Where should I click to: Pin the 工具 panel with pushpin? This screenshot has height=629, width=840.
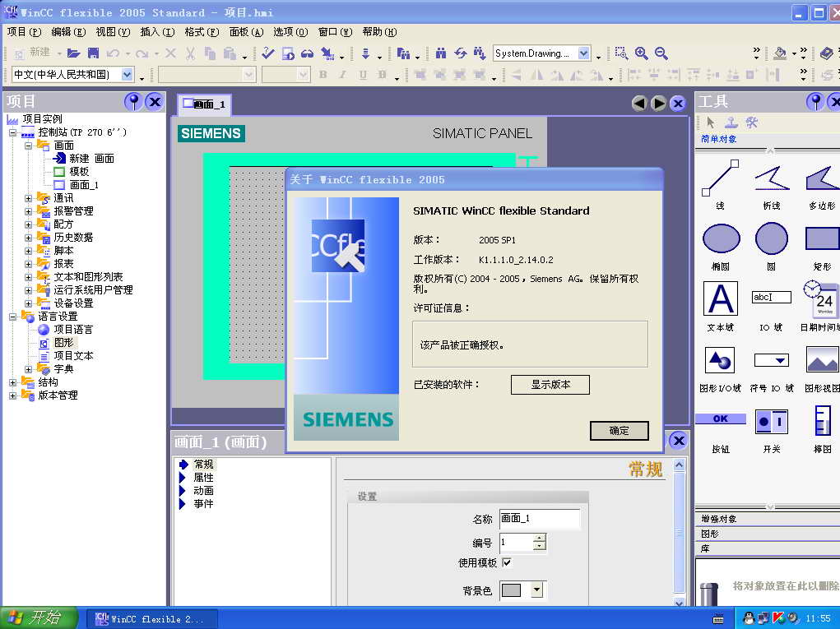click(814, 102)
